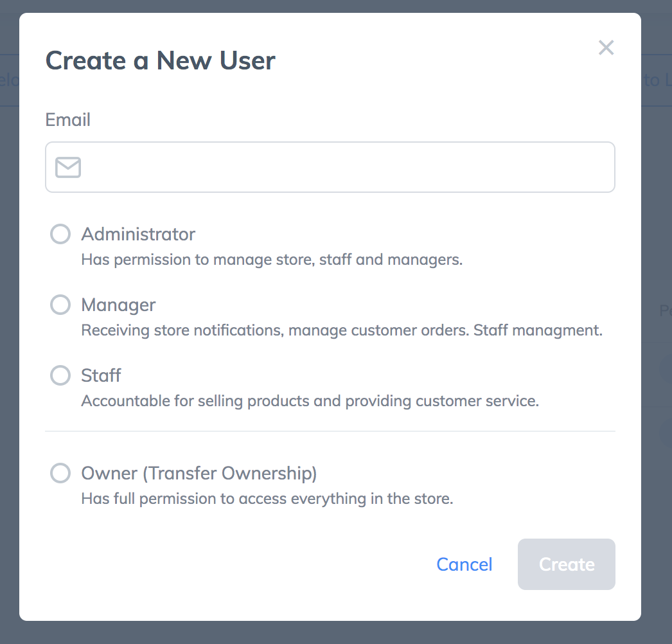Image resolution: width=672 pixels, height=644 pixels.
Task: Cancel the new user creation
Action: pyautogui.click(x=464, y=564)
